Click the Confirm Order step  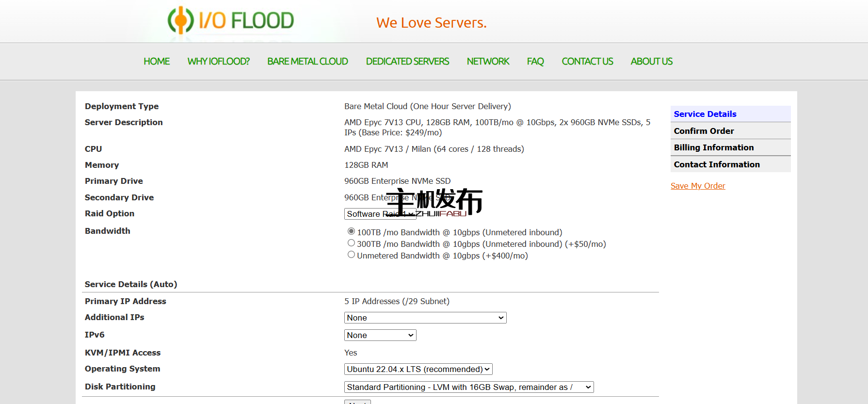click(x=704, y=131)
